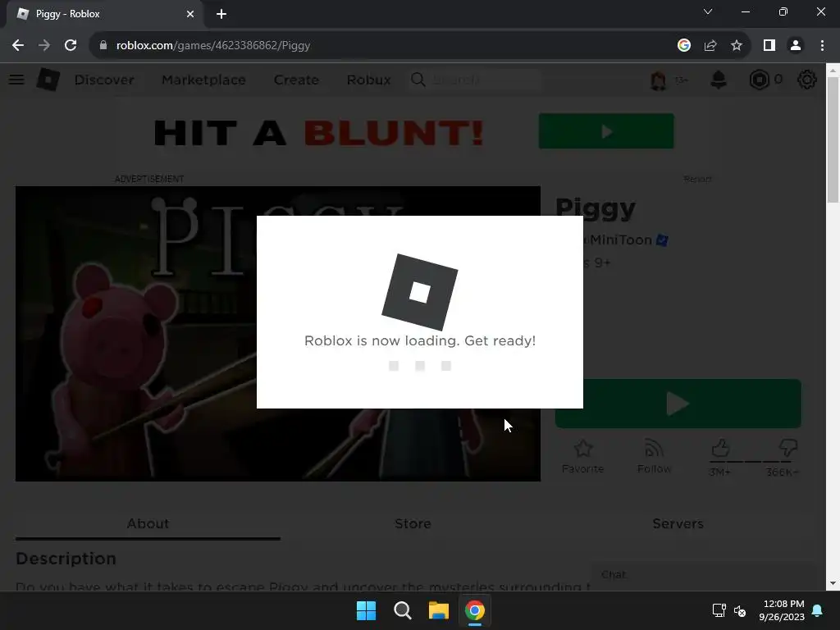Screen dimensions: 840x630
Task: Click the search magnifier icon in Roblox header
Action: click(x=418, y=80)
